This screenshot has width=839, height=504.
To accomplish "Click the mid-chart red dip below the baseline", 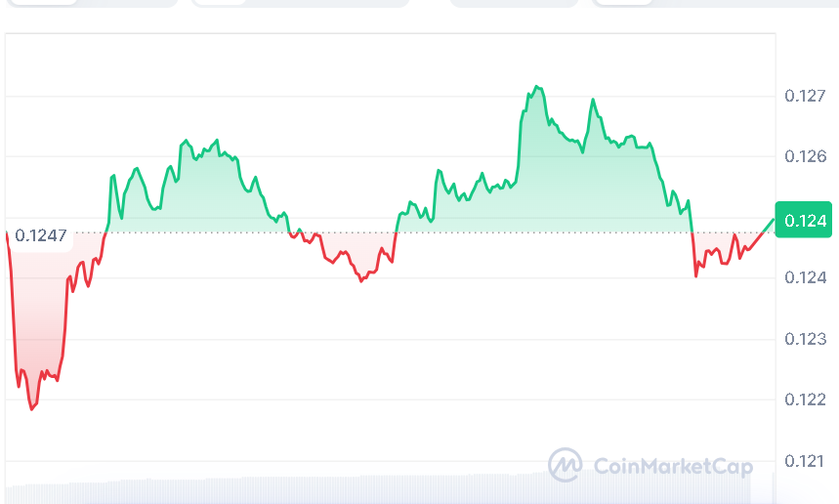I will 360,280.
